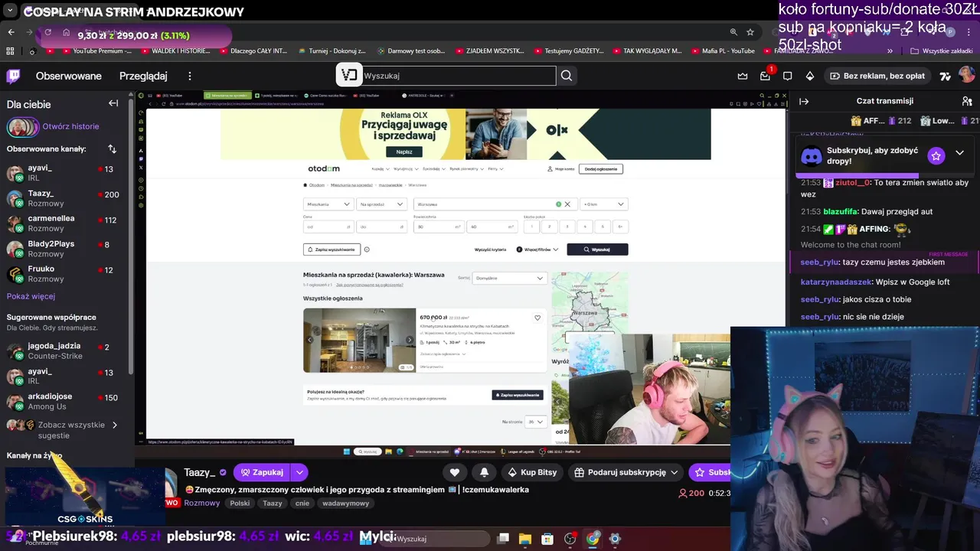This screenshot has width=980, height=551.
Task: Open Prime loot crown icon
Action: click(x=742, y=76)
